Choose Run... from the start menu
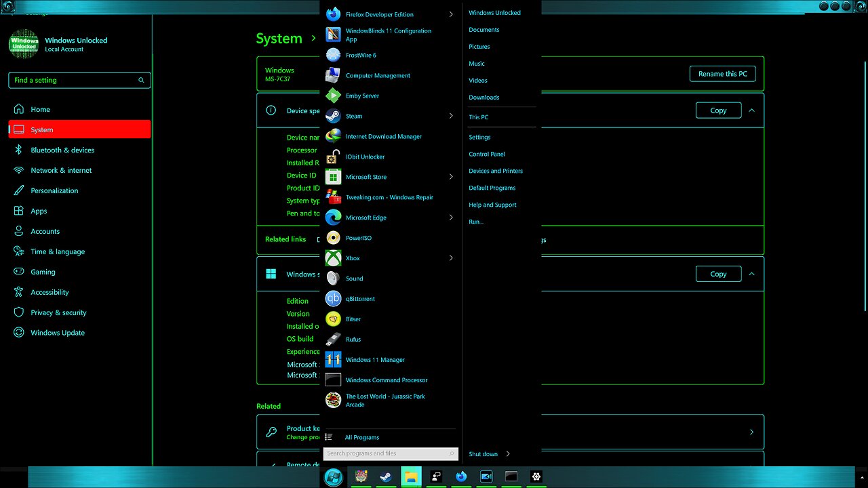Image resolution: width=868 pixels, height=488 pixels. coord(476,222)
